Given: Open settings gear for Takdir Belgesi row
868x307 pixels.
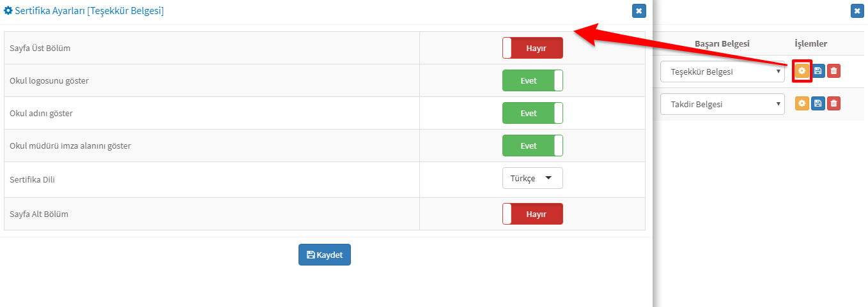Looking at the screenshot, I should [802, 103].
